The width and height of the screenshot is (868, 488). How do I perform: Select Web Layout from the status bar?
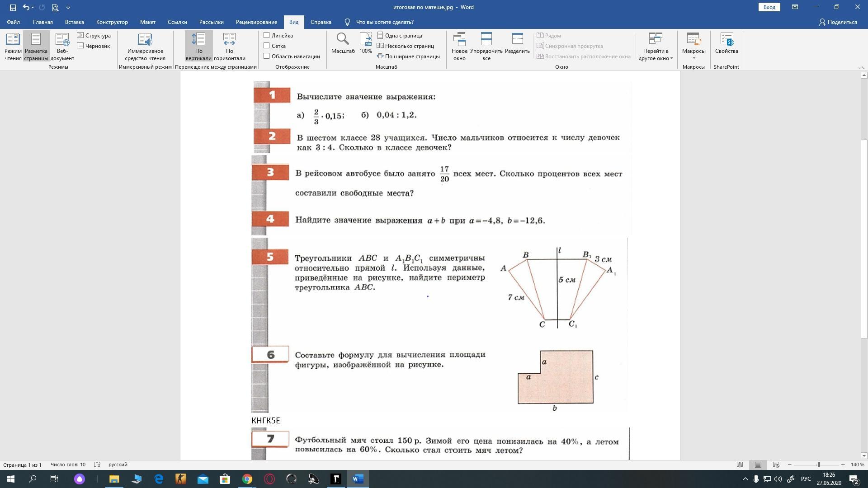776,465
